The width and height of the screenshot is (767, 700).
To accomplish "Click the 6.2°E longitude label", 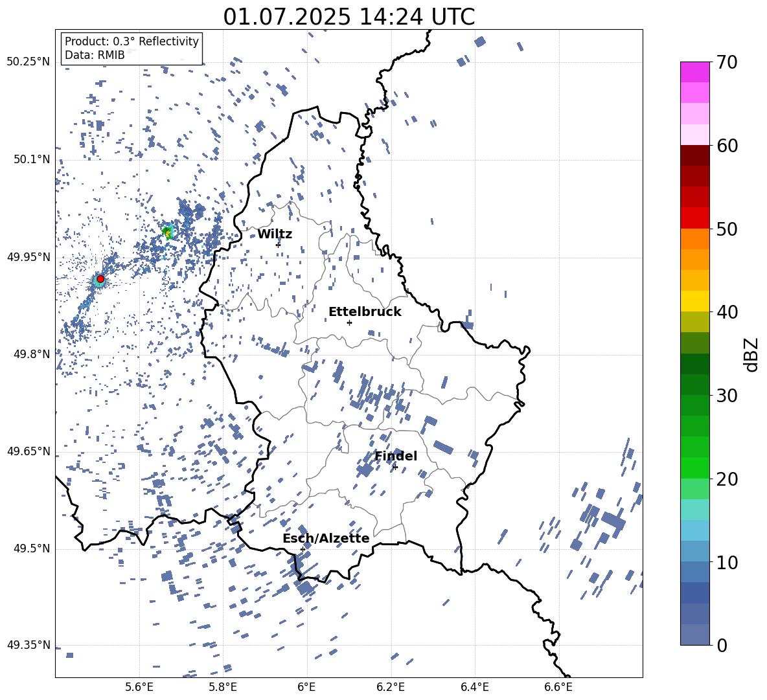I will 391,687.
